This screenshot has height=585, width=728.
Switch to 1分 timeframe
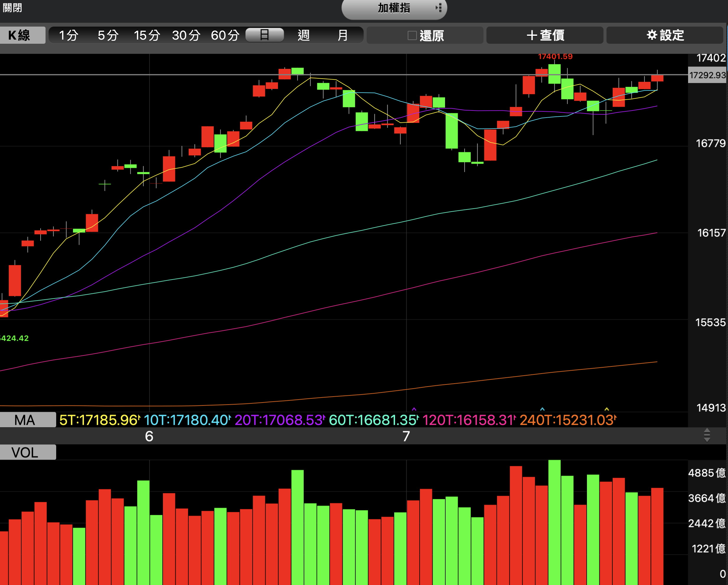coord(69,35)
